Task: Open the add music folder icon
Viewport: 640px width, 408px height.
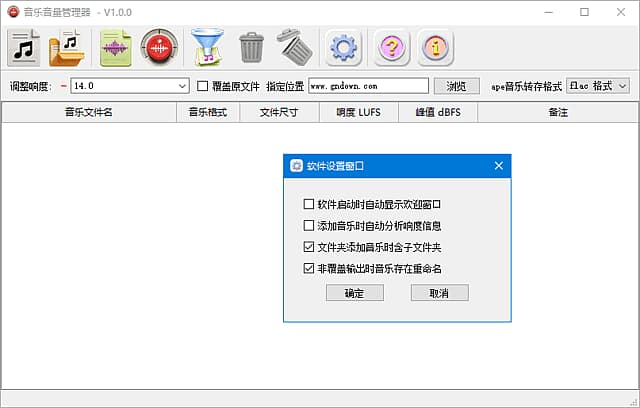Action: [x=67, y=48]
